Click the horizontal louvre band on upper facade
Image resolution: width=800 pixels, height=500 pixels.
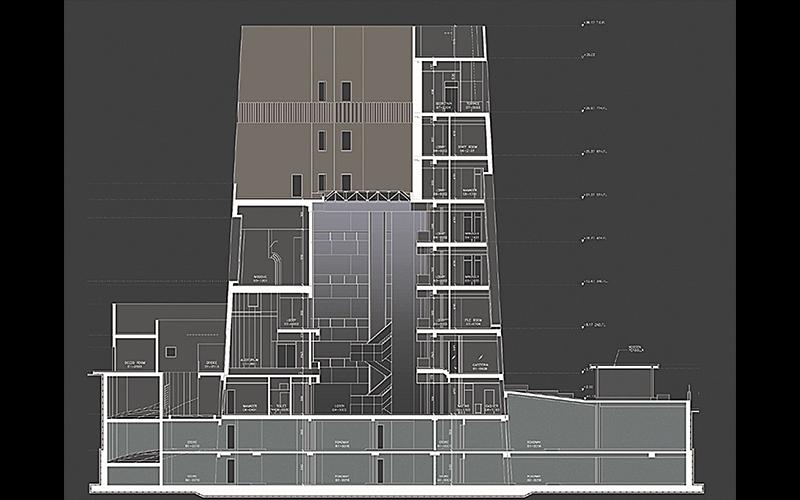click(x=324, y=112)
